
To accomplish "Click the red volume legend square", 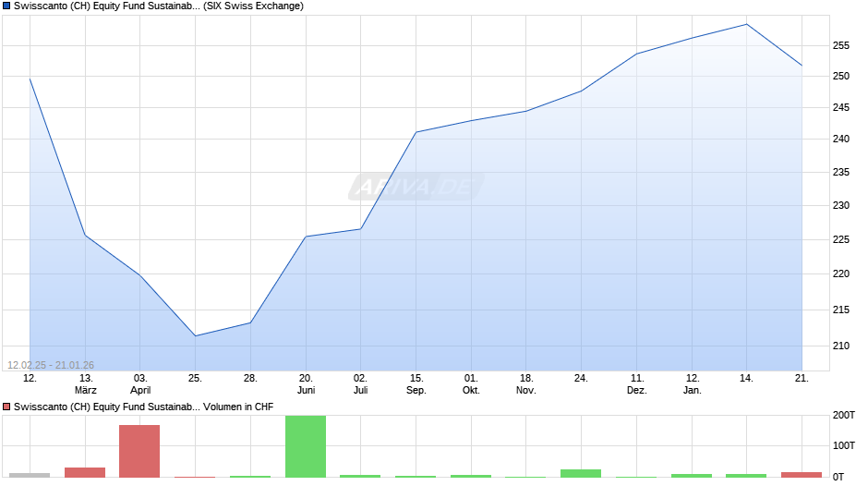I will 6,407.
